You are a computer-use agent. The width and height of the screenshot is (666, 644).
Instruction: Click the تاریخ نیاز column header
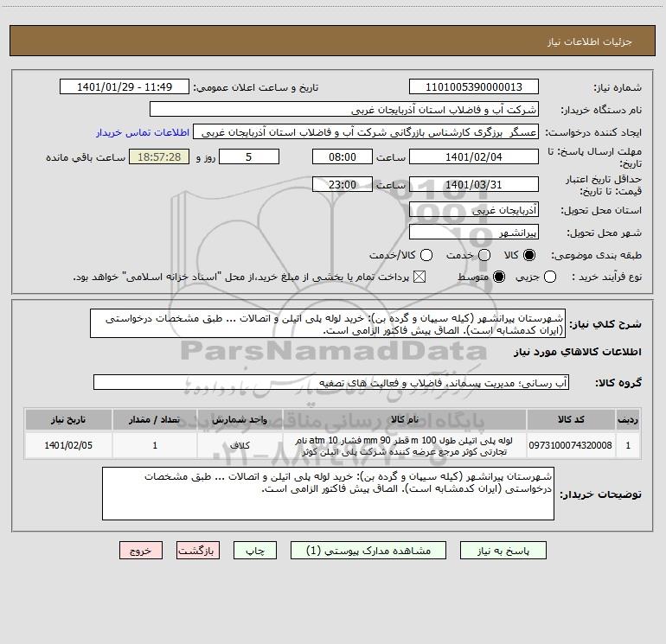[x=68, y=419]
